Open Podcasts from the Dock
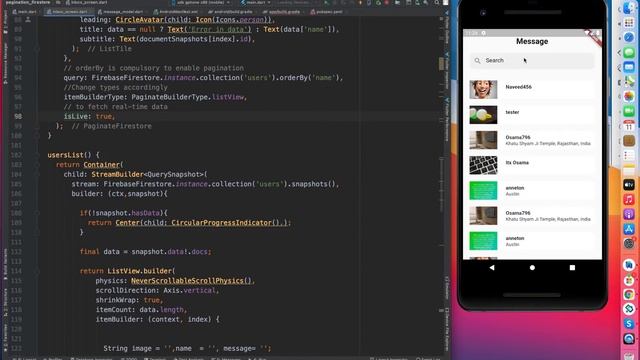Image resolution: width=640 pixels, height=360 pixels. click(629, 214)
